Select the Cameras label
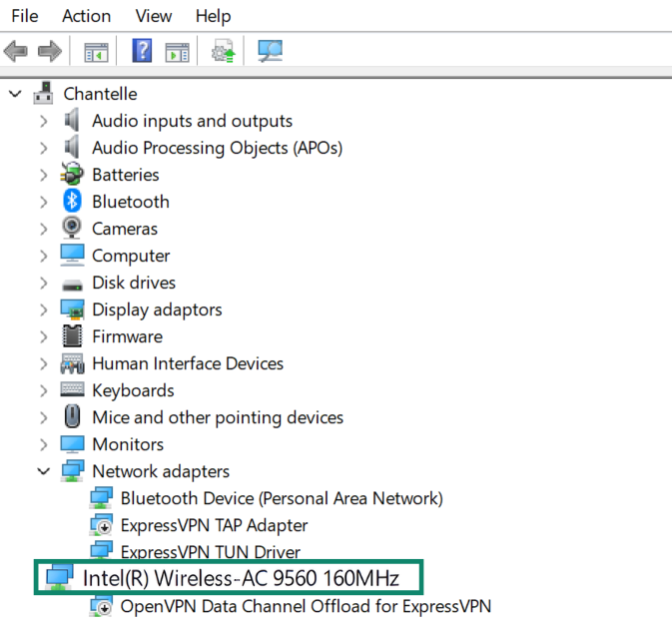 click(x=125, y=229)
